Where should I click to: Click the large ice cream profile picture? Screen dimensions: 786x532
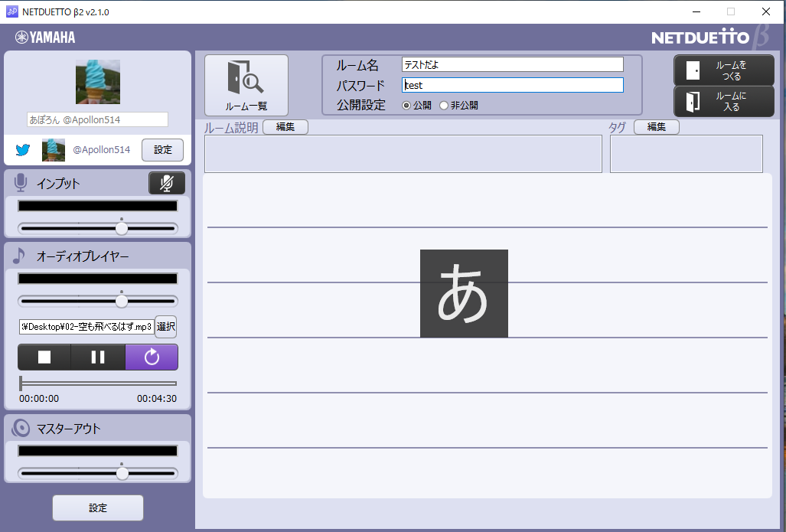coord(98,82)
